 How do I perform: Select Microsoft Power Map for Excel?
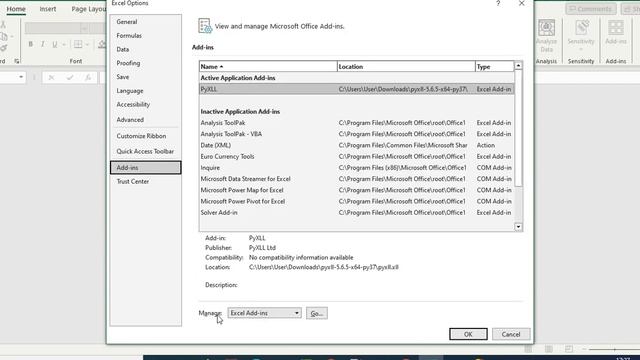356,190
